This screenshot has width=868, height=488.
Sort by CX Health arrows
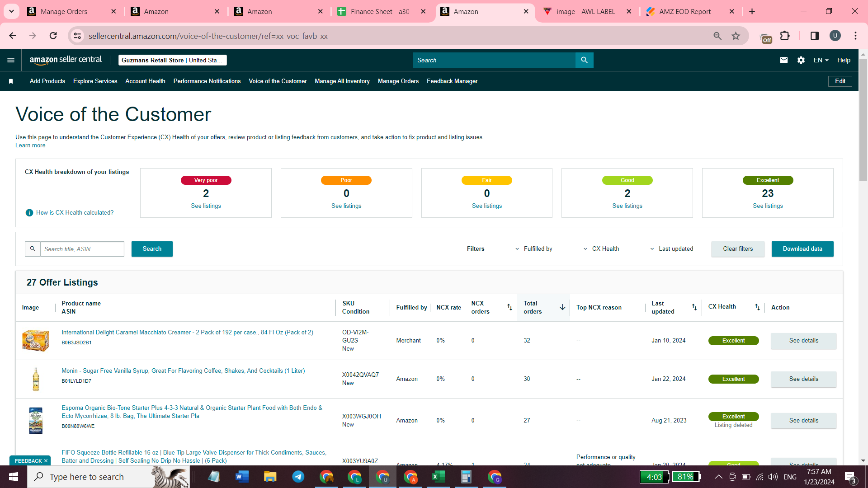(x=757, y=307)
